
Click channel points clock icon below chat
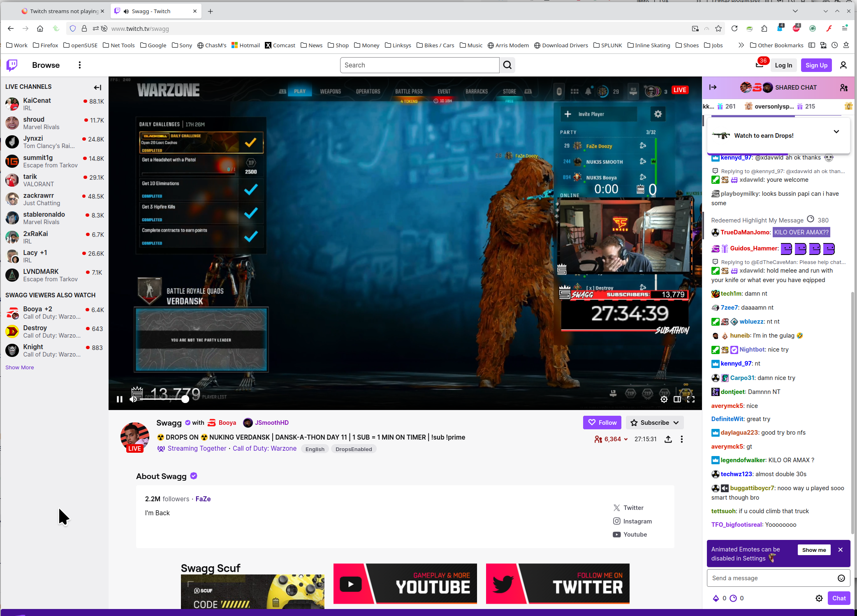[x=733, y=598]
